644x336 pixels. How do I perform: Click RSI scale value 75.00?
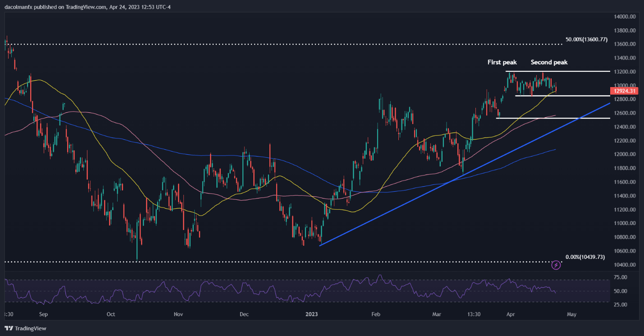point(621,277)
